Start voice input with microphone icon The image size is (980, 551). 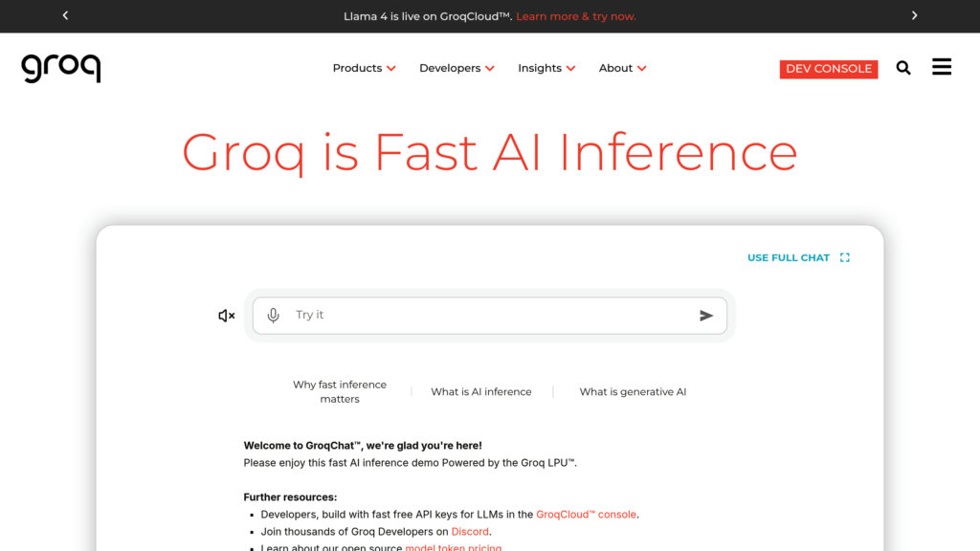click(273, 316)
